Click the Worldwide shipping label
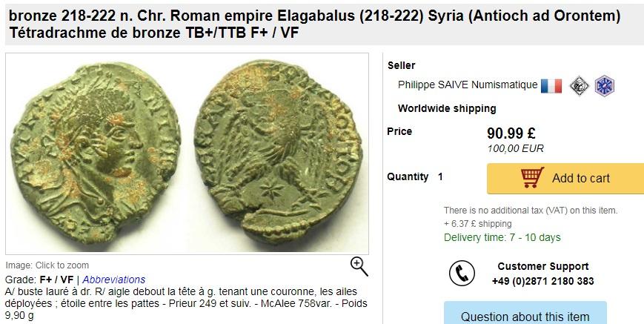This screenshot has height=324, width=644. coord(447,108)
